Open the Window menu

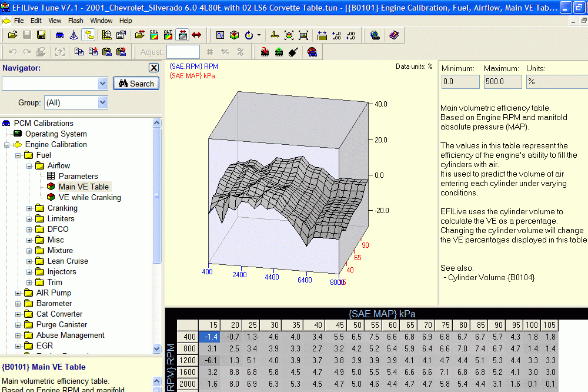[101, 21]
